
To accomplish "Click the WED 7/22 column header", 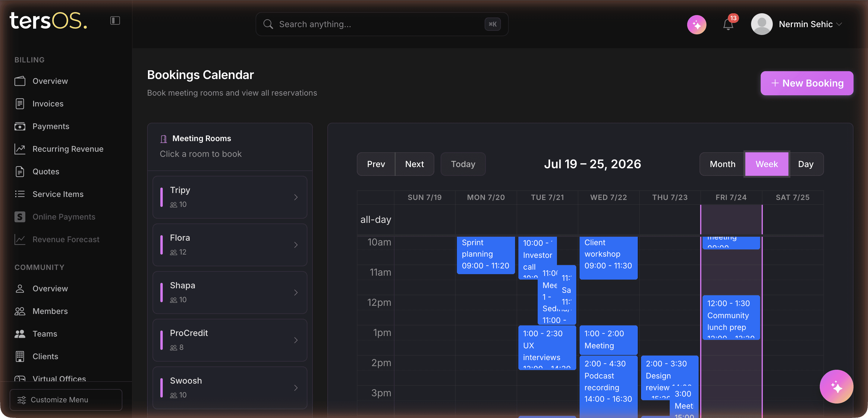I will click(x=609, y=198).
